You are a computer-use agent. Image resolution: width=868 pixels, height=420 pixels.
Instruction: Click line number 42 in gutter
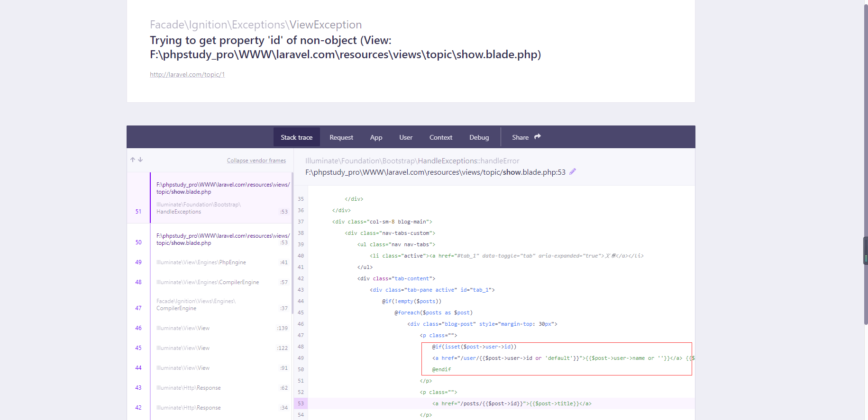(301, 278)
